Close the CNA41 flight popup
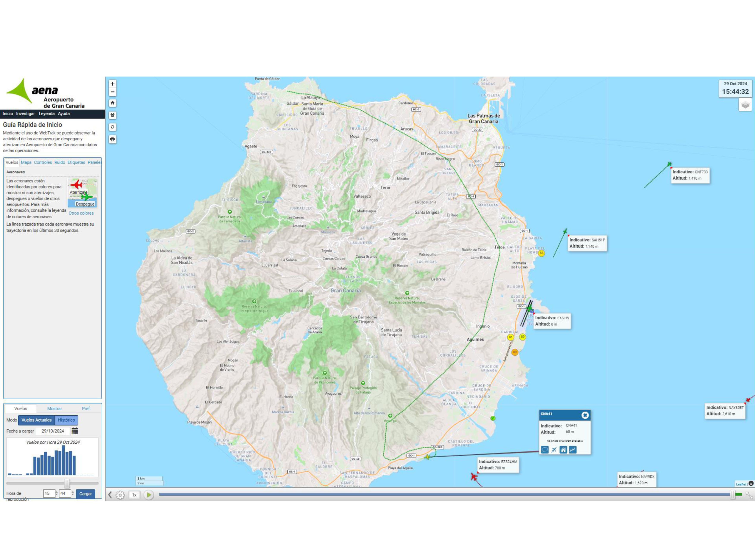The width and height of the screenshot is (756, 535). tap(585, 415)
